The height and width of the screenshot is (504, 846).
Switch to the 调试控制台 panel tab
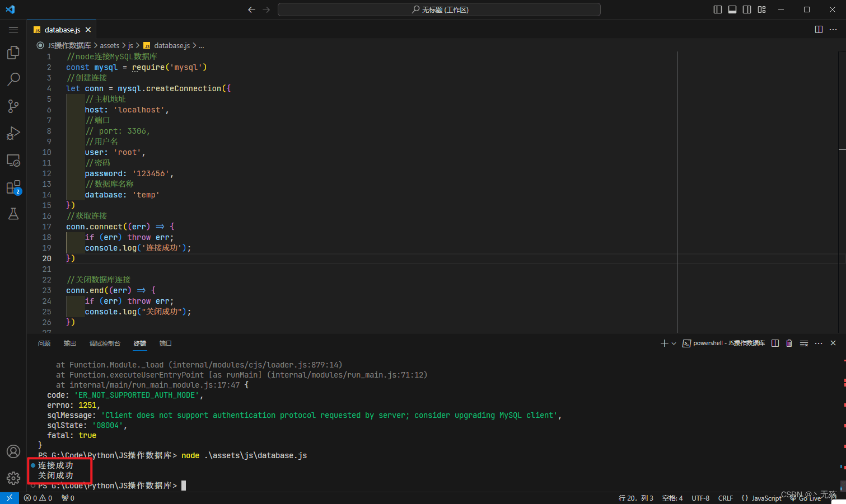tap(105, 343)
